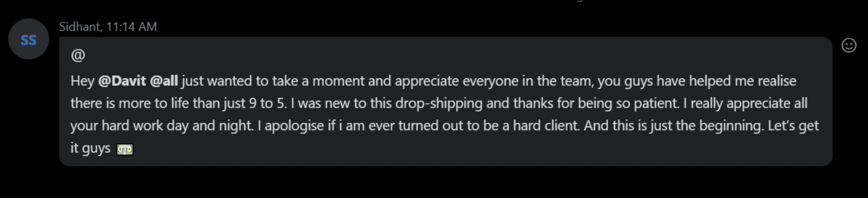Open the @Davit mention

(122, 81)
